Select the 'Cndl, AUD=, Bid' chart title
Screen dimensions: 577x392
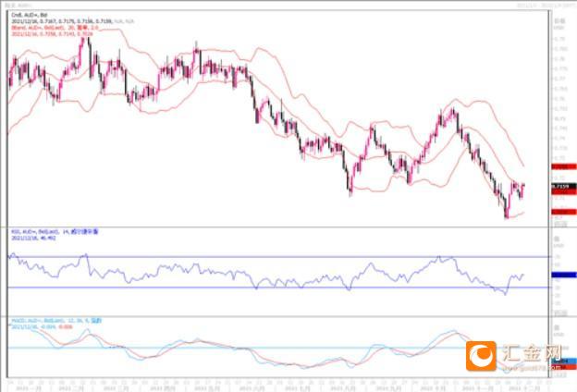click(30, 15)
